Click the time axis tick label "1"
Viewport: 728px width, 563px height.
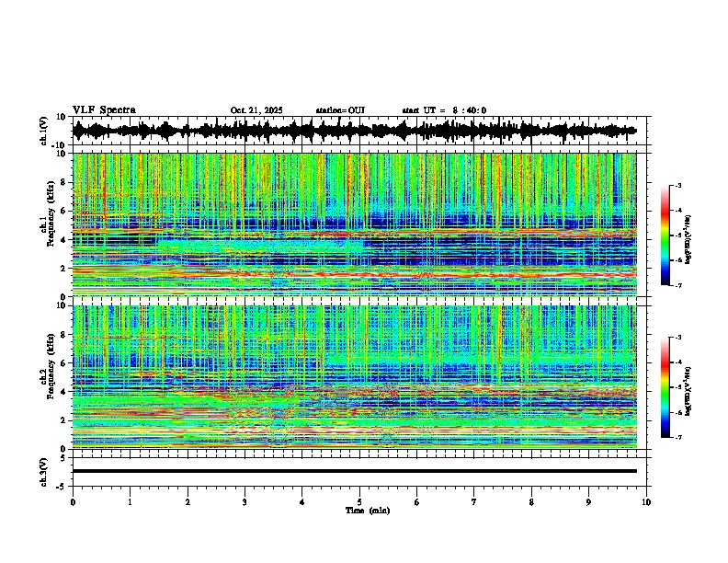130,502
